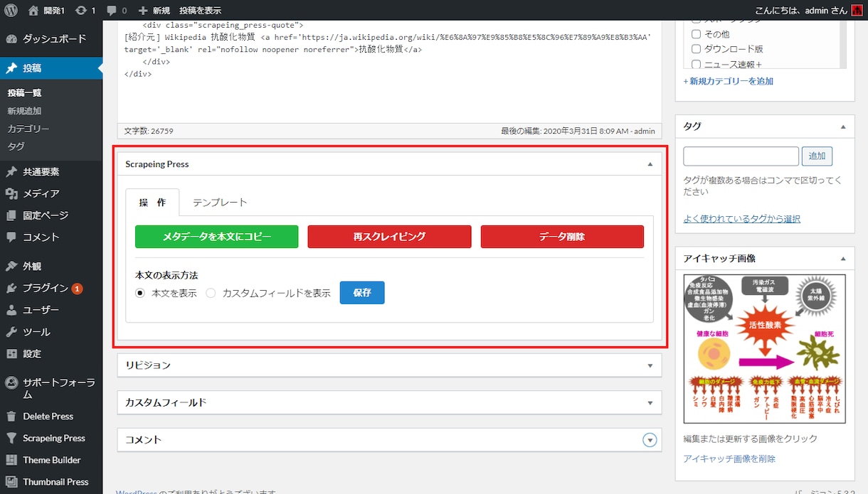The height and width of the screenshot is (494, 868).
Task: Click the Dashboard sidebar icon
Action: (11, 39)
